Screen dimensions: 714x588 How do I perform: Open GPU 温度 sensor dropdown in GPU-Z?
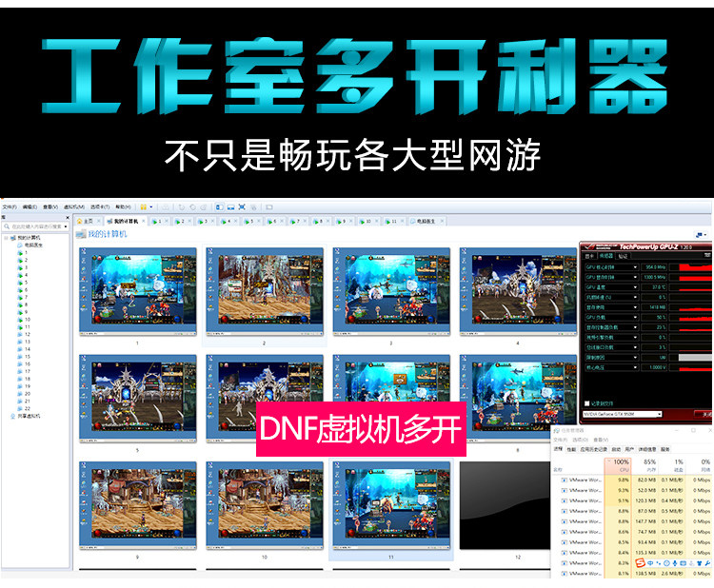pyautogui.click(x=635, y=287)
